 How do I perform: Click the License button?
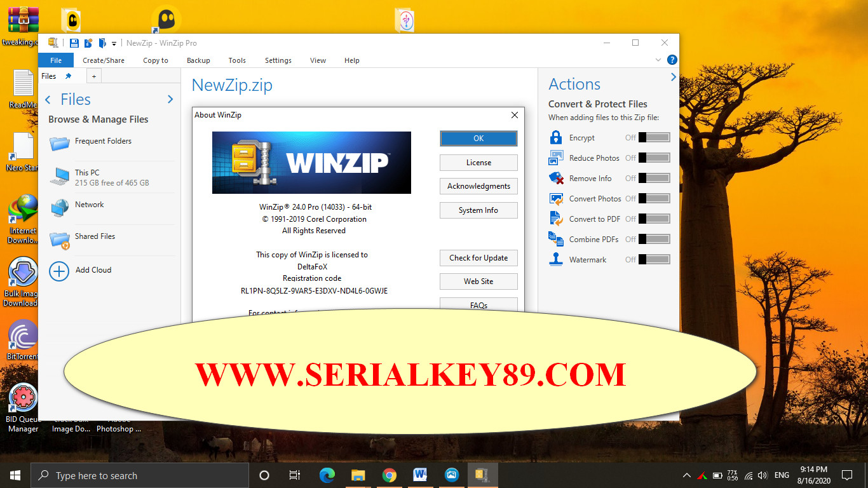[x=478, y=163]
